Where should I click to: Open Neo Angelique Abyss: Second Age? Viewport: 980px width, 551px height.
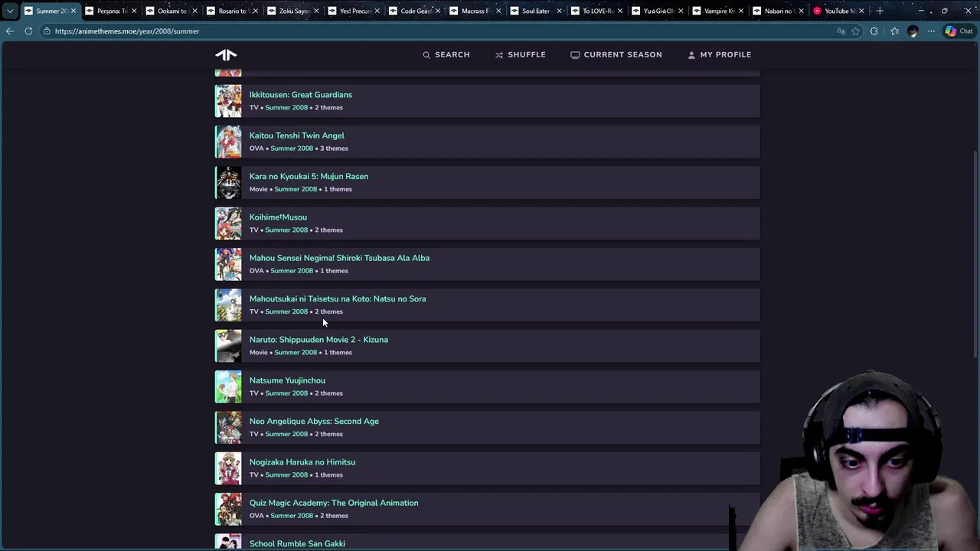314,421
